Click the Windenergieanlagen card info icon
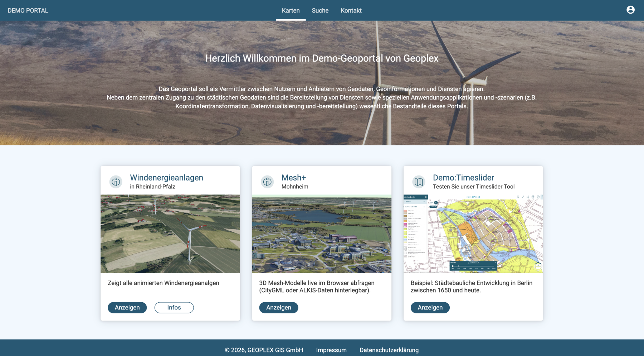Image resolution: width=644 pixels, height=356 pixels. pyautogui.click(x=116, y=182)
